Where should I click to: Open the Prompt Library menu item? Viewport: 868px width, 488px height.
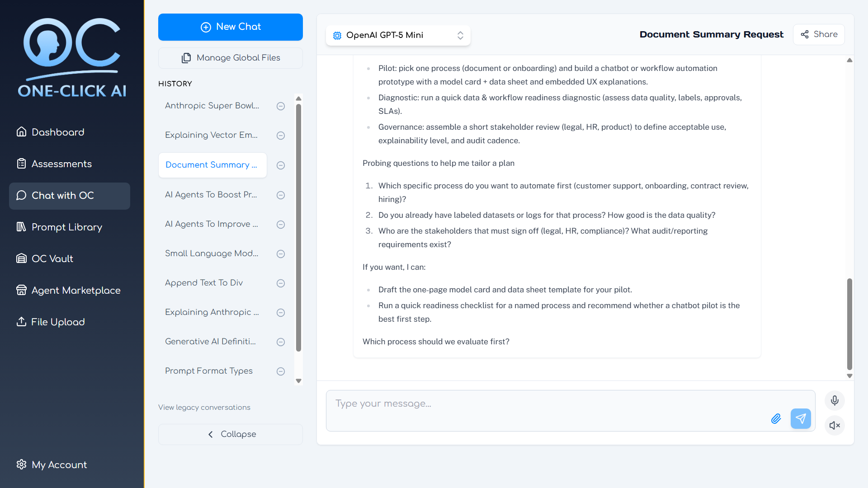[67, 227]
